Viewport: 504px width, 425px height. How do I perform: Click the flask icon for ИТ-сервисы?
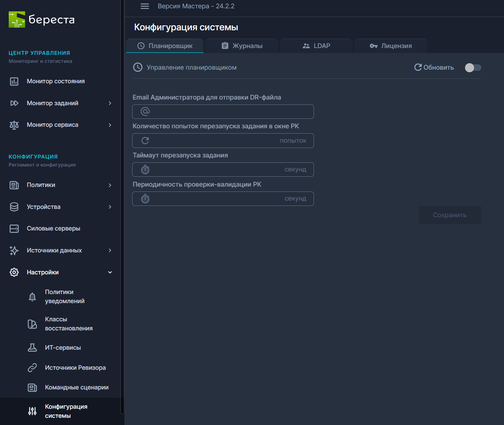tap(33, 348)
